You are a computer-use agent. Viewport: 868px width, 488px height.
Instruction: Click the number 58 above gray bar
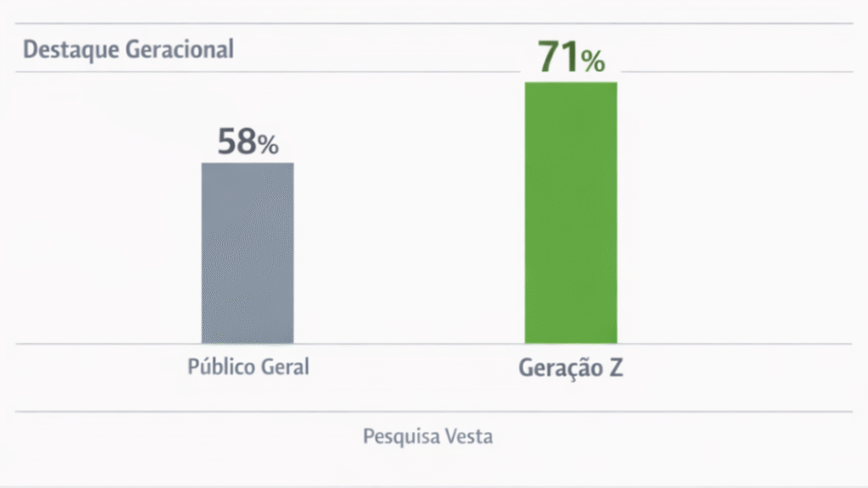pyautogui.click(x=237, y=141)
